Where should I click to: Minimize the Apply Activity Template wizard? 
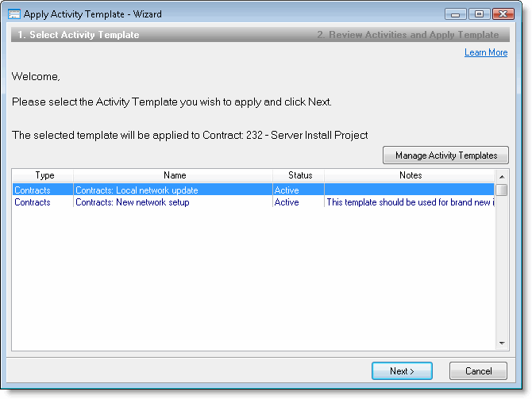coord(456,13)
